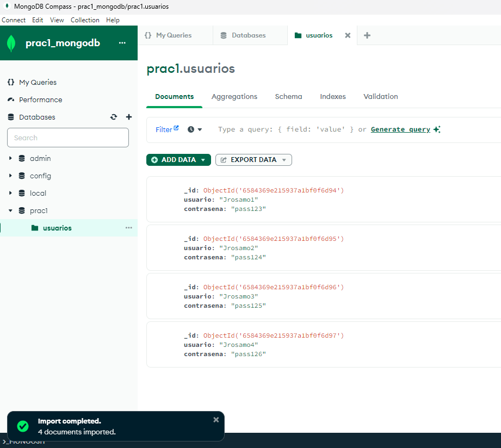Image resolution: width=501 pixels, height=448 pixels.
Task: Open a new tab with the plus icon
Action: tap(367, 35)
